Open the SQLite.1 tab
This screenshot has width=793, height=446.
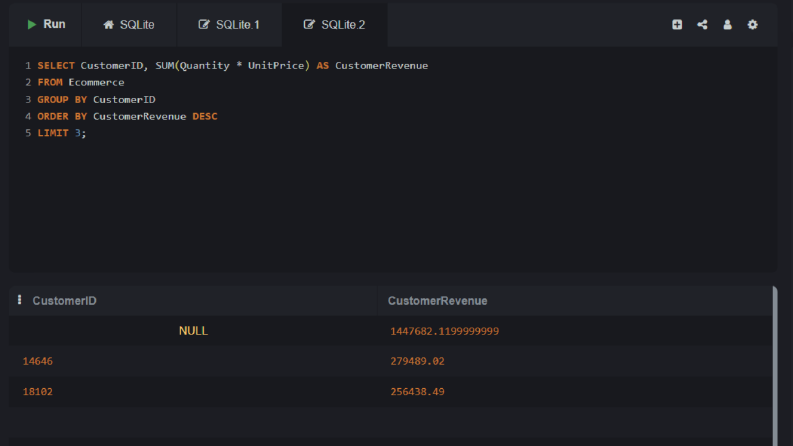point(229,24)
